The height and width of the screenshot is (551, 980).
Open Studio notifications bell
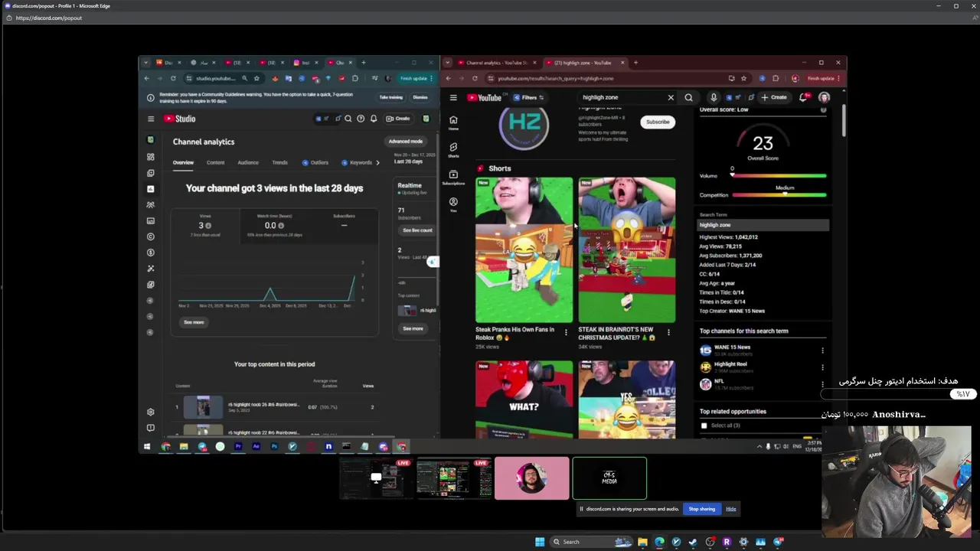click(x=374, y=119)
